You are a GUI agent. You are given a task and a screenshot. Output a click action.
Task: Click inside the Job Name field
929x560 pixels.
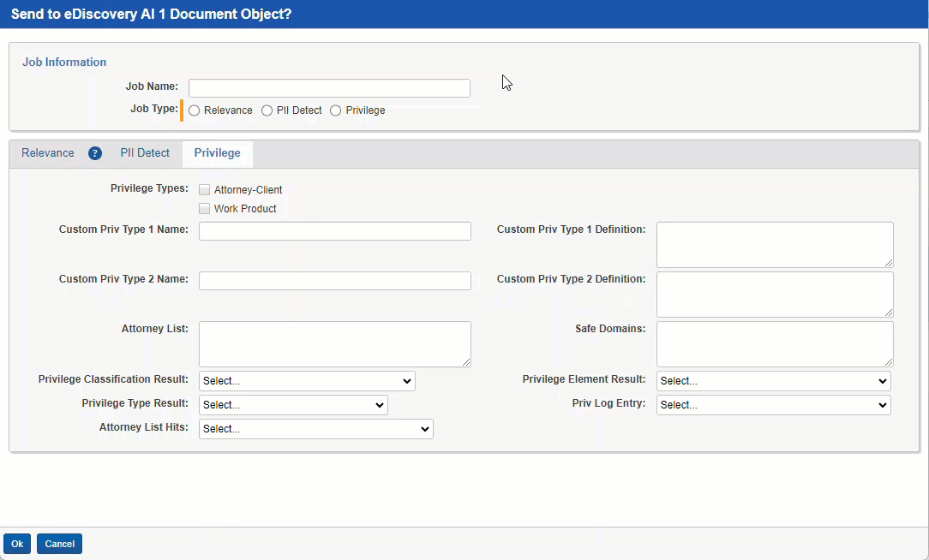click(x=329, y=87)
